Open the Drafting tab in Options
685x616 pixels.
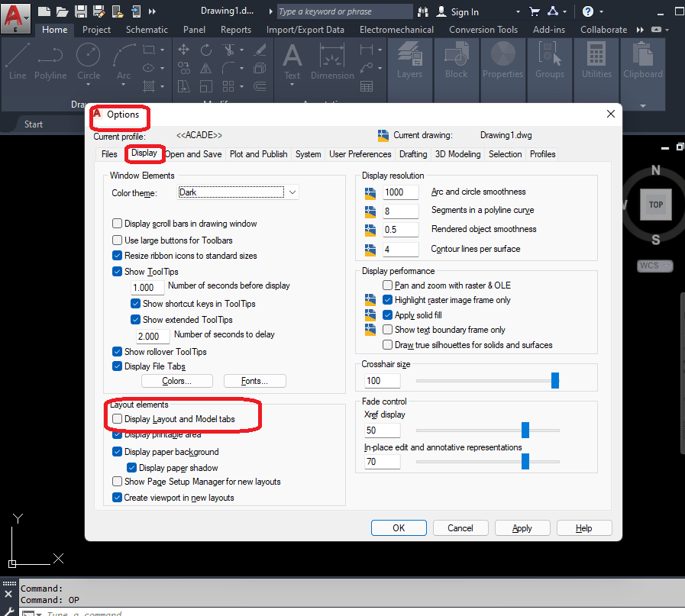click(413, 154)
